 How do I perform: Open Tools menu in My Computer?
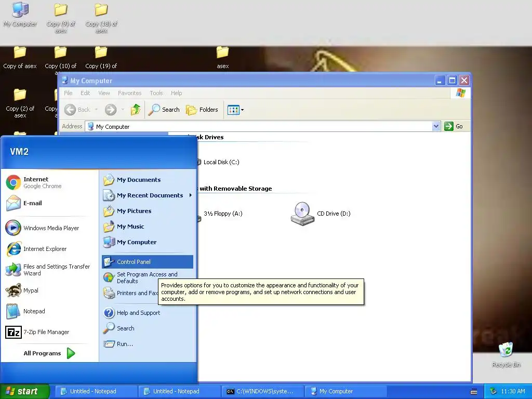point(156,93)
